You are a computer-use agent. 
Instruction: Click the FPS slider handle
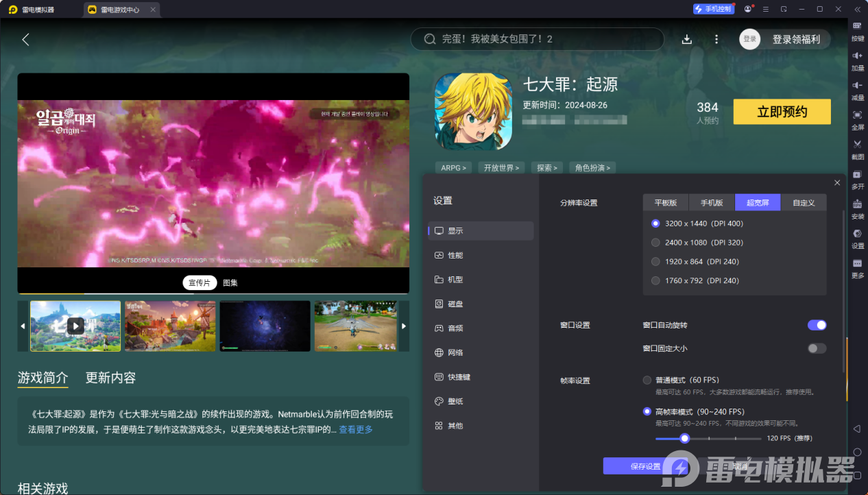pyautogui.click(x=684, y=438)
